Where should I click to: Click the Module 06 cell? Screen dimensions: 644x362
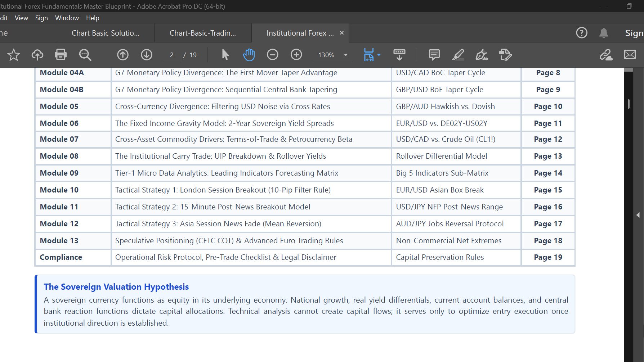pyautogui.click(x=73, y=123)
